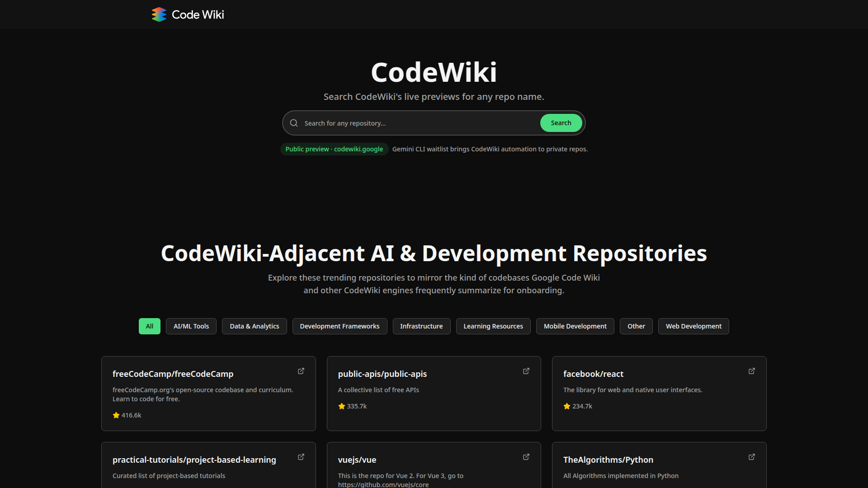Open external link icon for vuejs/vue
This screenshot has width=868, height=488.
click(x=526, y=457)
